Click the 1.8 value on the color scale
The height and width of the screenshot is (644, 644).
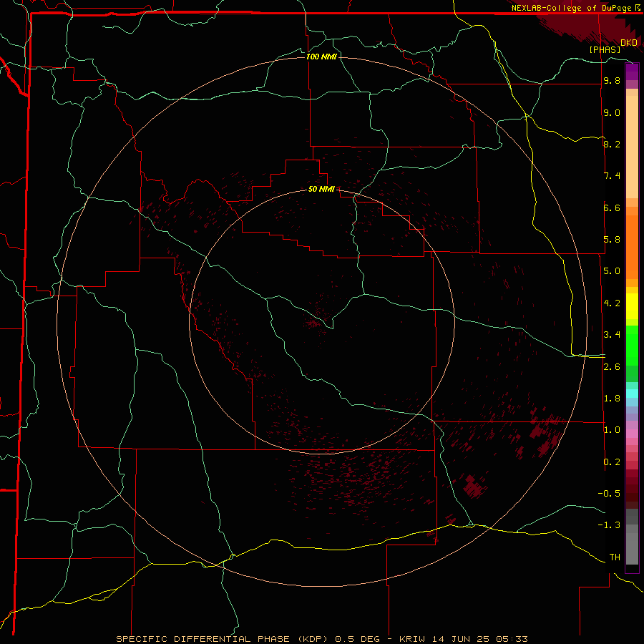tap(612, 399)
